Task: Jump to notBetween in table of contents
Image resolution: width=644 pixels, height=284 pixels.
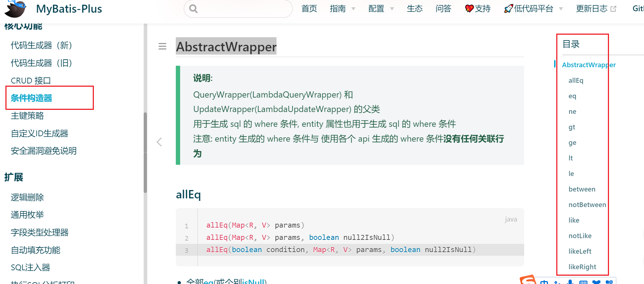Action: [587, 205]
